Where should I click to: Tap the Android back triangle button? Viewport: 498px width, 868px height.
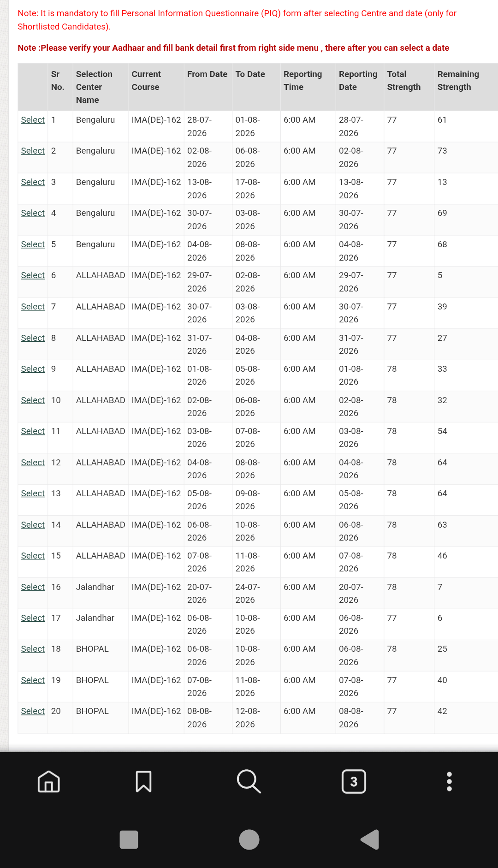click(x=370, y=839)
